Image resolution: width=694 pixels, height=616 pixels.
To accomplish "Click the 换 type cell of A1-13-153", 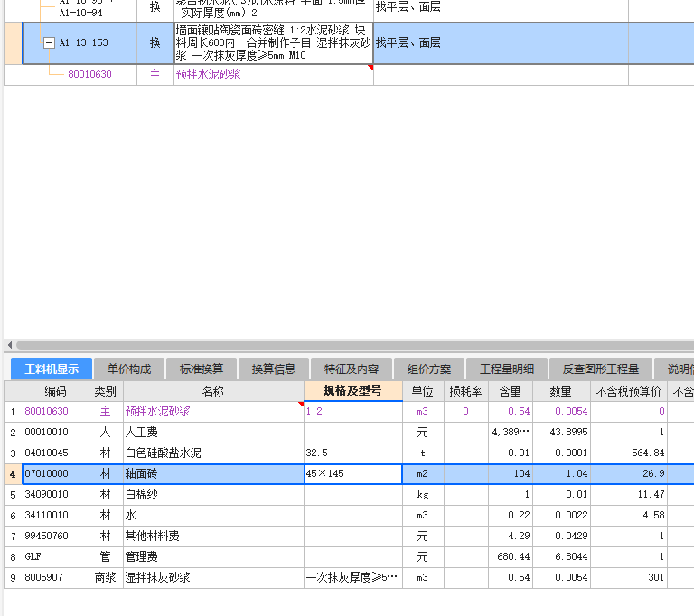I will pyautogui.click(x=155, y=43).
